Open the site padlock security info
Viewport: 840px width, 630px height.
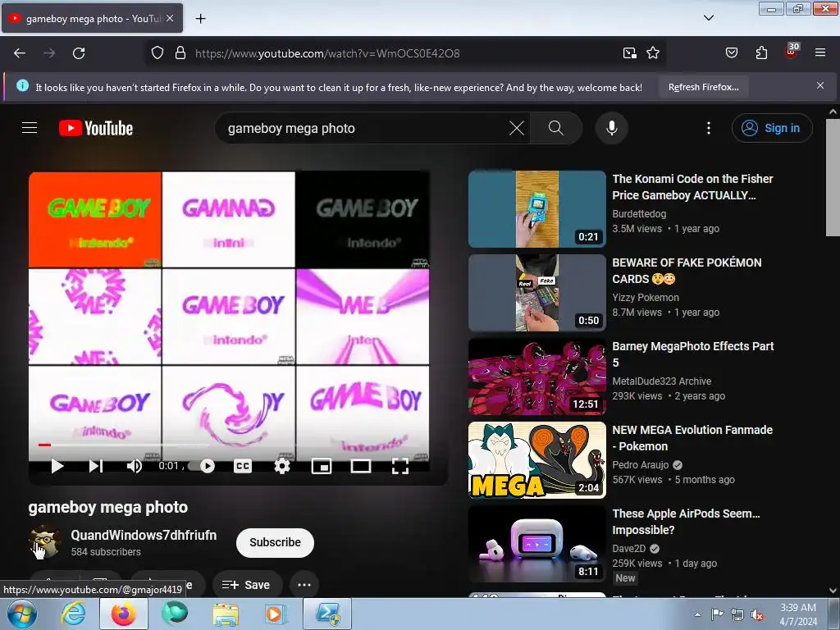point(180,53)
